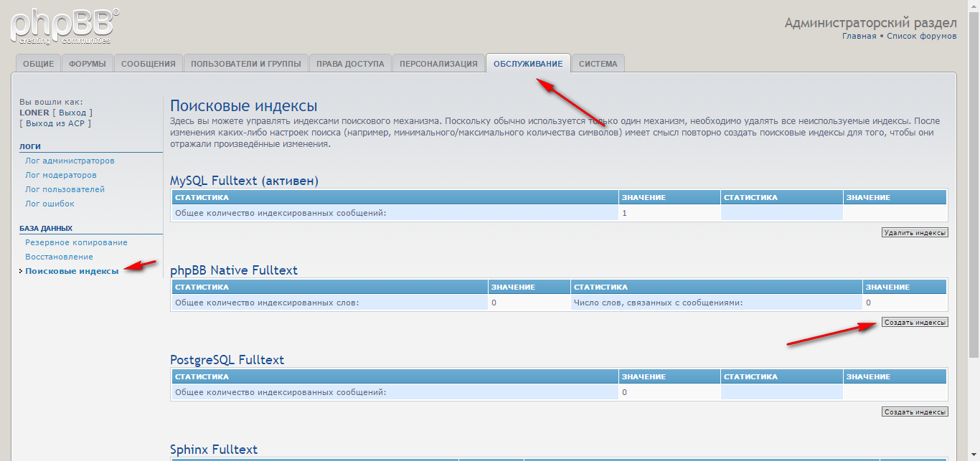The image size is (980, 461).
Task: Go to the СООБЩЕНИЯ tab
Action: (x=149, y=64)
